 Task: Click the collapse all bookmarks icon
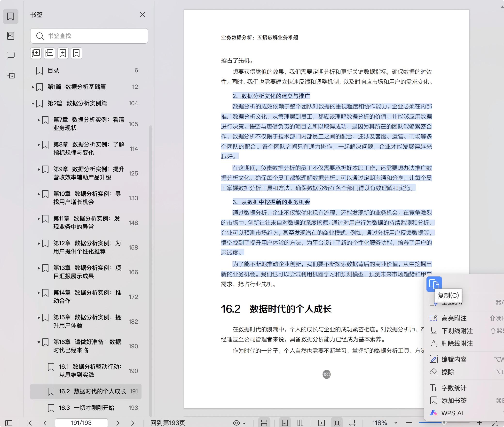[x=49, y=53]
